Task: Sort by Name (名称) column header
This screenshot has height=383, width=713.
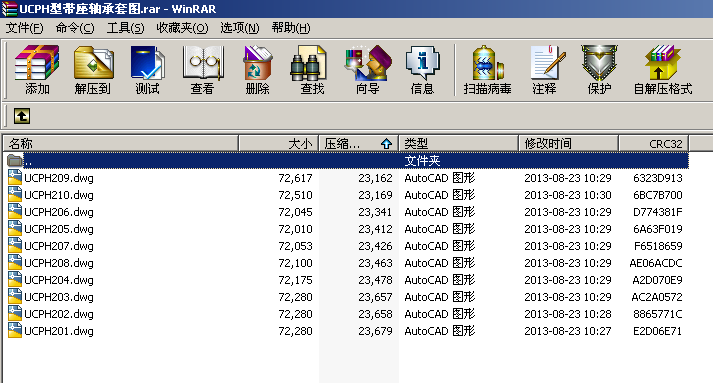Action: [121, 144]
